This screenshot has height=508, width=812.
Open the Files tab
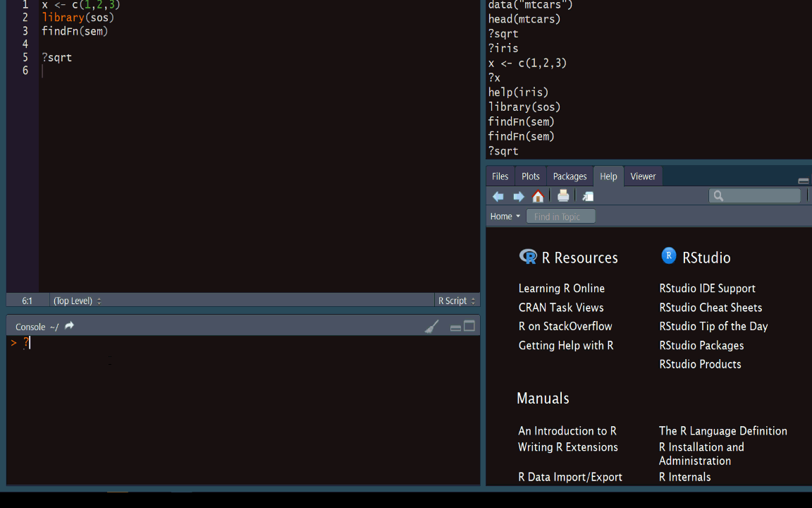[x=500, y=176]
